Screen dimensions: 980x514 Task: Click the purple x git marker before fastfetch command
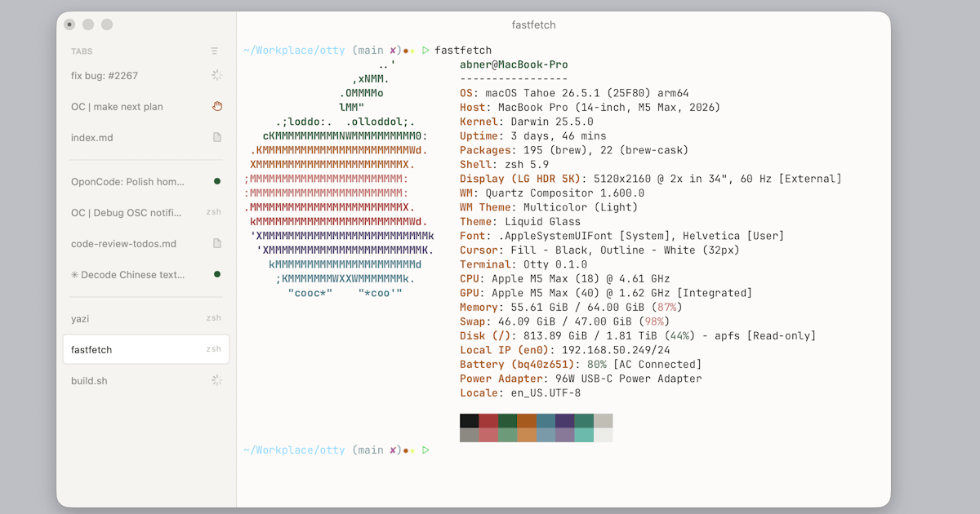[393, 51]
